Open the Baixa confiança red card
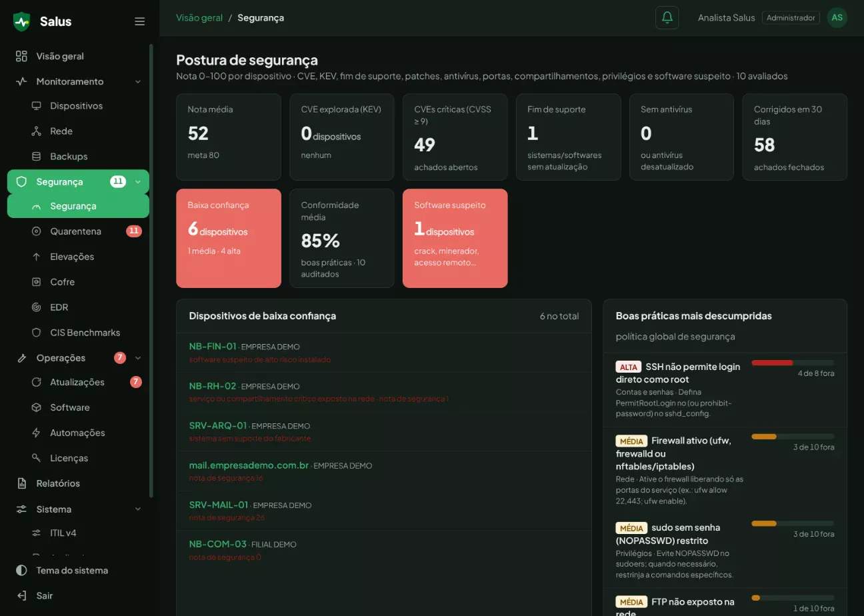Image resolution: width=864 pixels, height=616 pixels. (x=229, y=238)
